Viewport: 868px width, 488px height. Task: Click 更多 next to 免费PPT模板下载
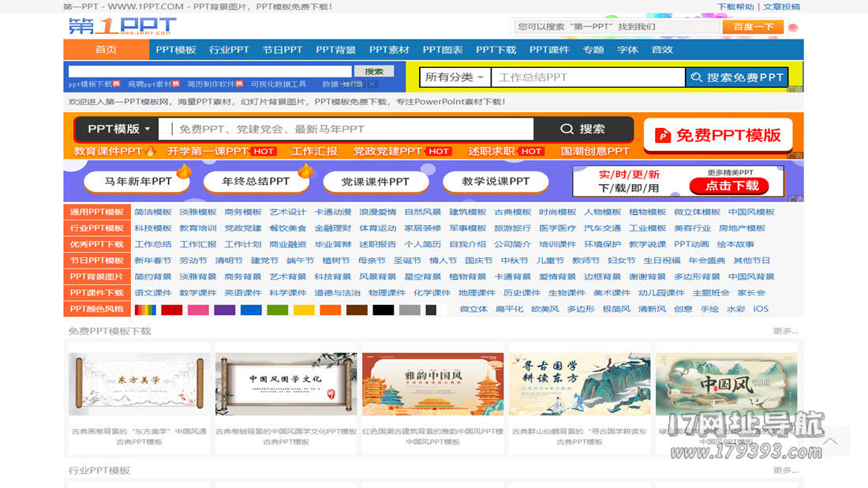pos(785,332)
